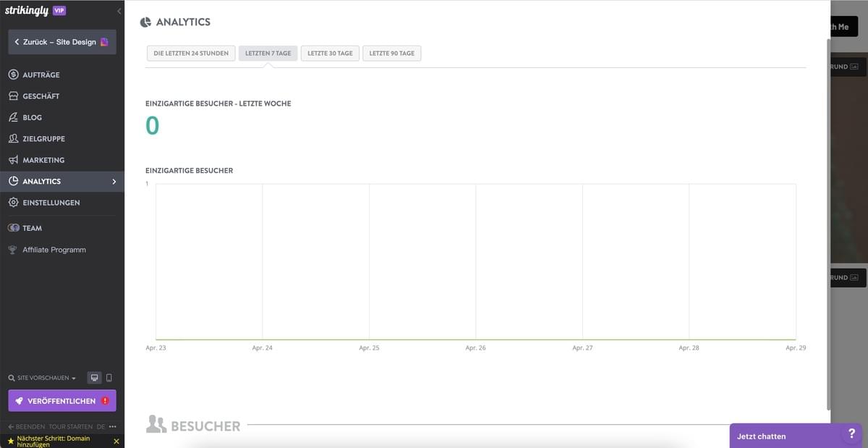Collapse the left sidebar with the chevron

tap(118, 10)
